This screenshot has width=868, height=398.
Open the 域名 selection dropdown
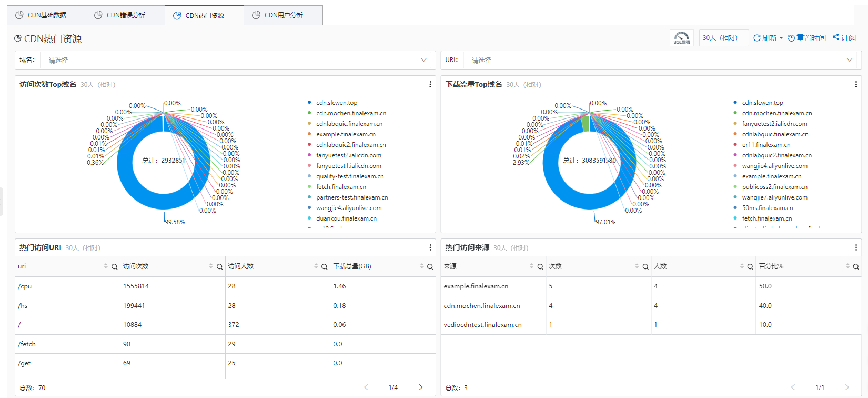click(236, 60)
